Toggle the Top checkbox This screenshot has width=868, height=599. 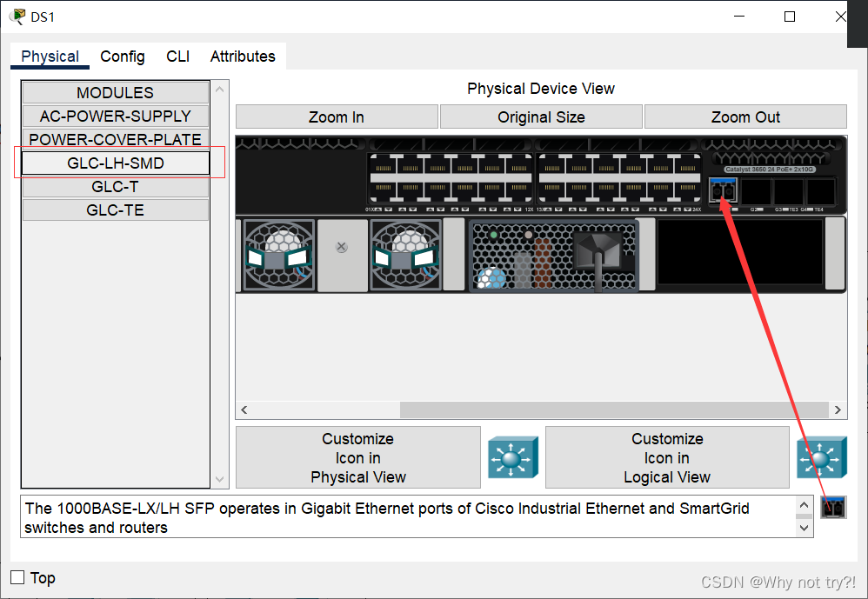pos(17,577)
